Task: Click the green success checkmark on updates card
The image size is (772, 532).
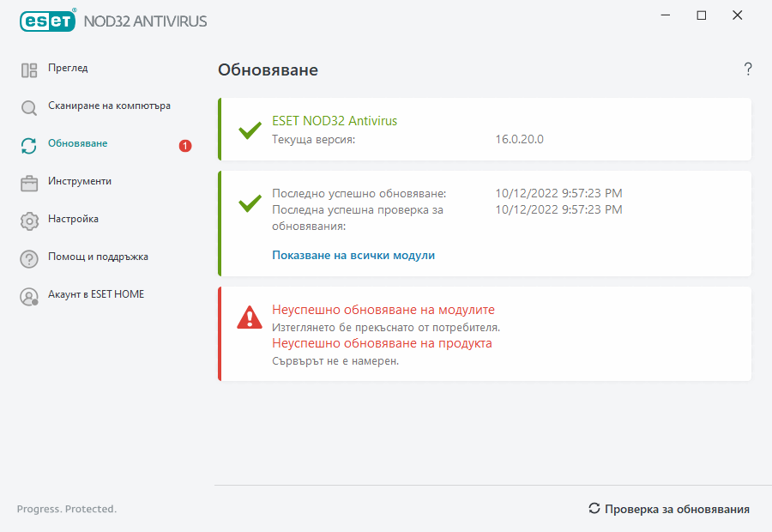Action: coord(250,204)
